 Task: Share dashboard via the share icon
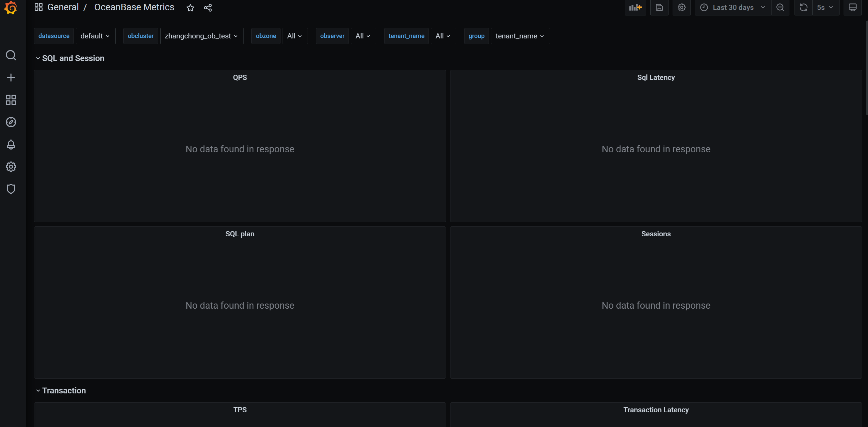(208, 8)
